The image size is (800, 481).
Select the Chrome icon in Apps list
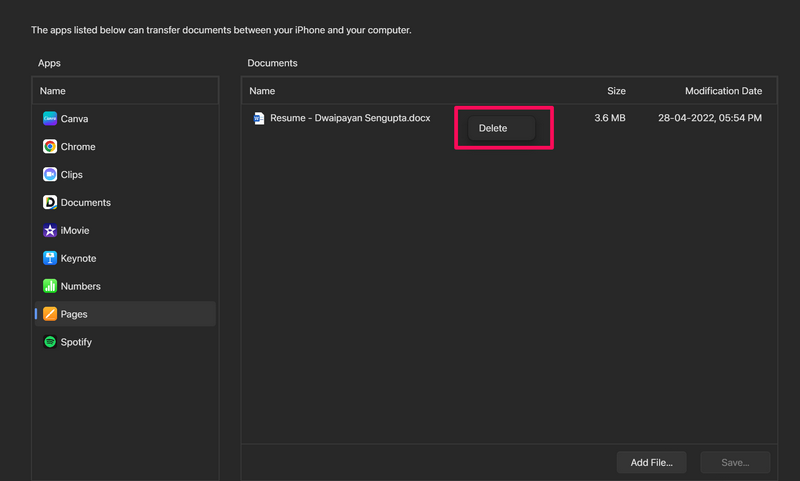click(x=50, y=146)
